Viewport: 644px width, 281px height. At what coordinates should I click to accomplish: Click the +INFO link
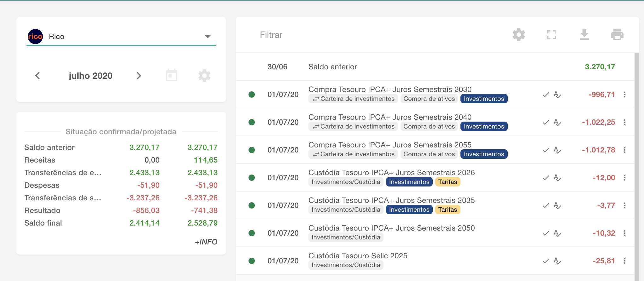tap(206, 242)
